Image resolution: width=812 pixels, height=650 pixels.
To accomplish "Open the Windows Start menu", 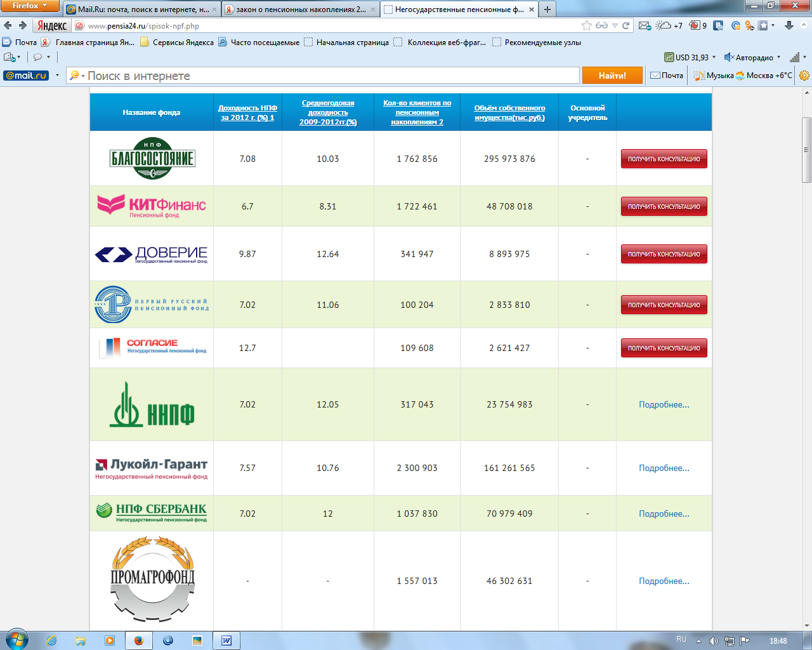I will pos(16,640).
